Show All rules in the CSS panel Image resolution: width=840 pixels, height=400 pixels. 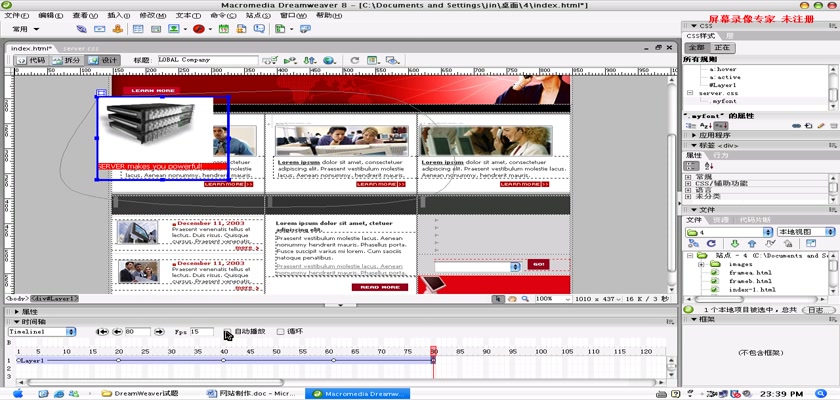(x=696, y=48)
